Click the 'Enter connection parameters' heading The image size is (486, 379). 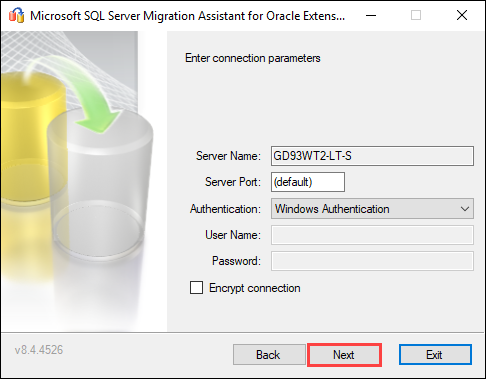[253, 58]
